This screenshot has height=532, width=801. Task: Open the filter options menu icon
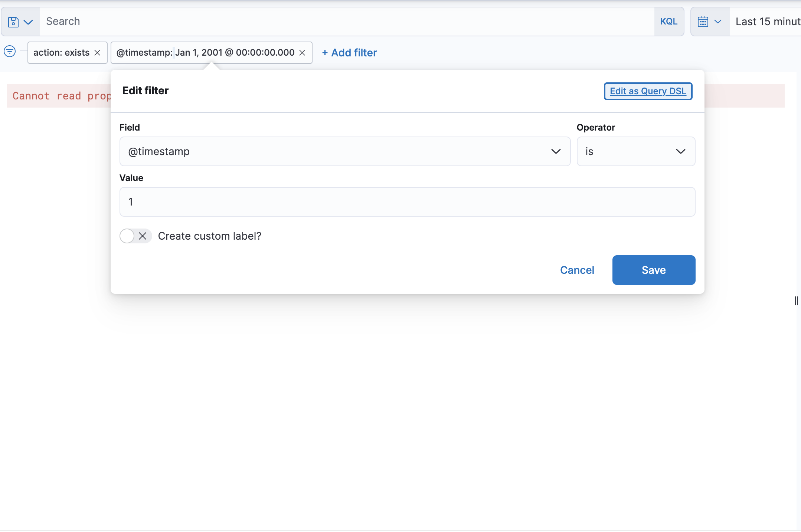(x=10, y=51)
